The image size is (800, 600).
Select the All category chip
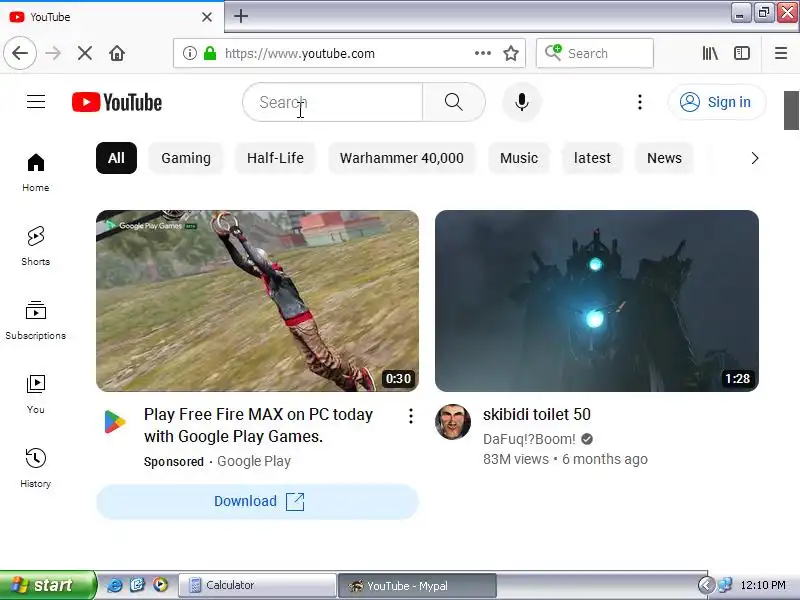(116, 158)
